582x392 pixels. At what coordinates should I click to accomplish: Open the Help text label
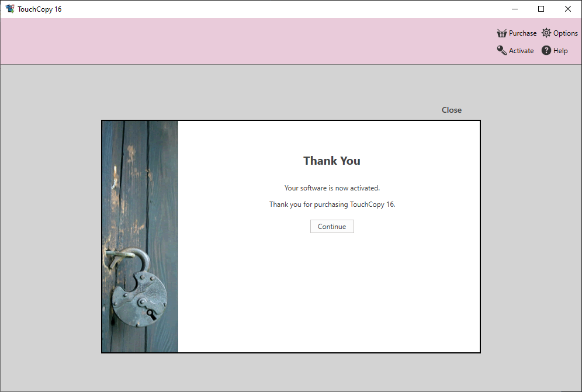[x=560, y=51]
